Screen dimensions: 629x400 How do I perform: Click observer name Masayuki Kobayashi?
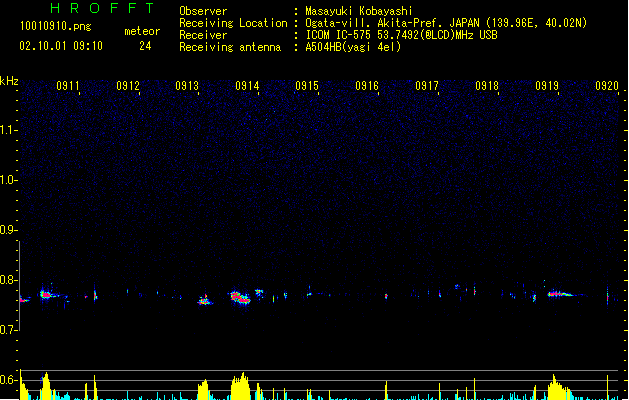(x=359, y=11)
